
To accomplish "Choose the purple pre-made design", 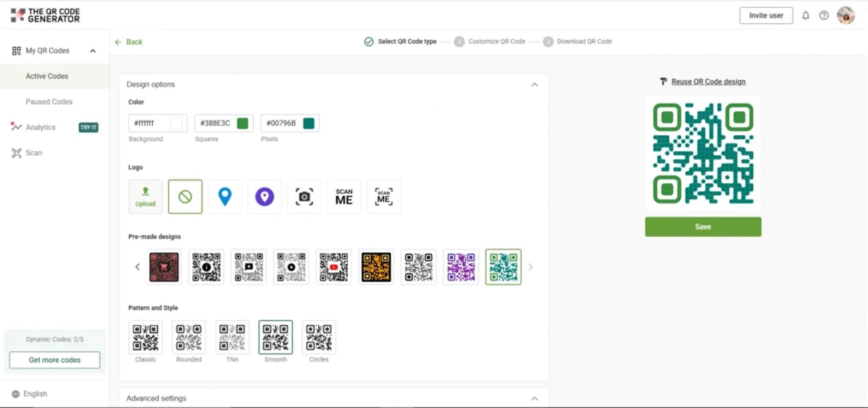I will [461, 267].
